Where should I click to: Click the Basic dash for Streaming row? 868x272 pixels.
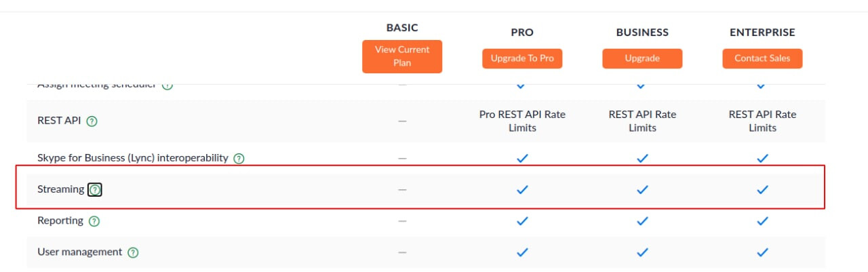click(x=402, y=190)
